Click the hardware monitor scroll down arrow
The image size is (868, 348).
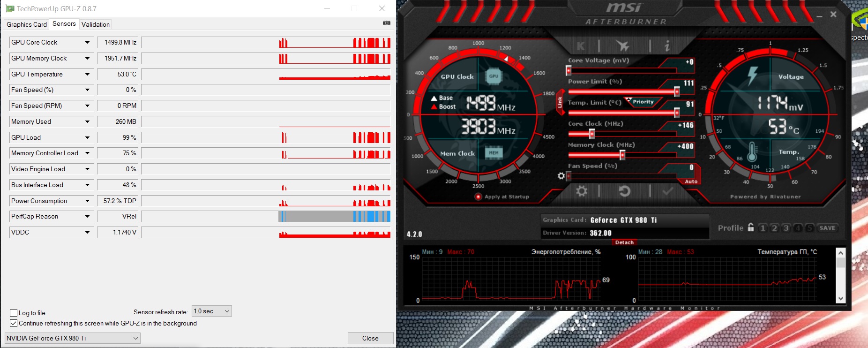pyautogui.click(x=841, y=298)
